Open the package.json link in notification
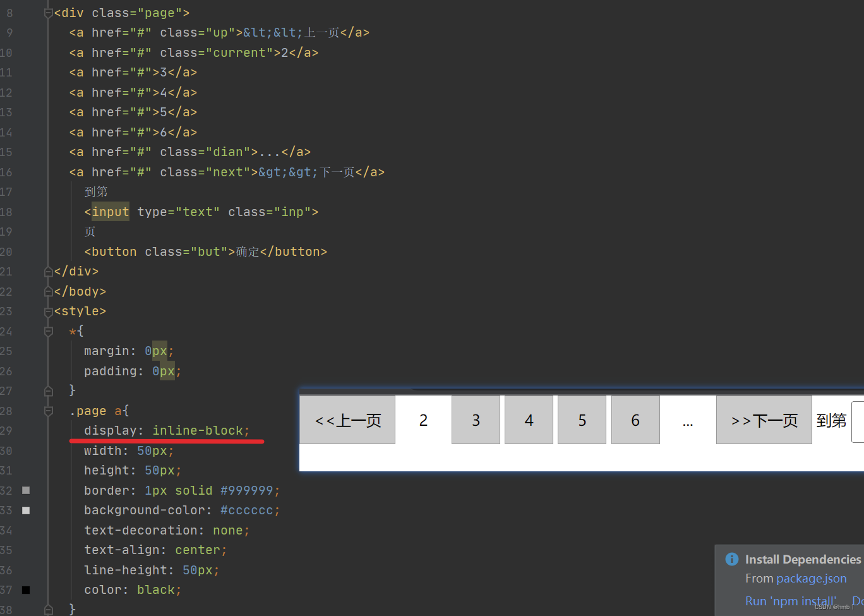864x616 pixels. coord(811,579)
